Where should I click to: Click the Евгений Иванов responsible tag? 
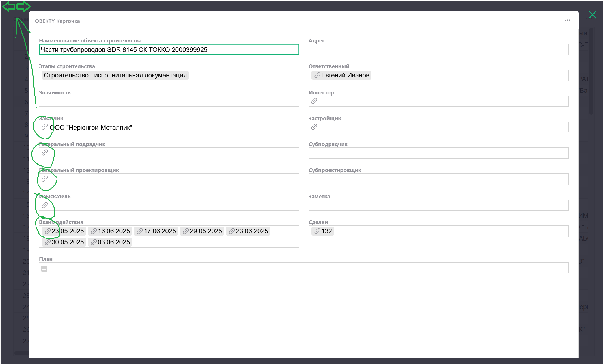341,75
